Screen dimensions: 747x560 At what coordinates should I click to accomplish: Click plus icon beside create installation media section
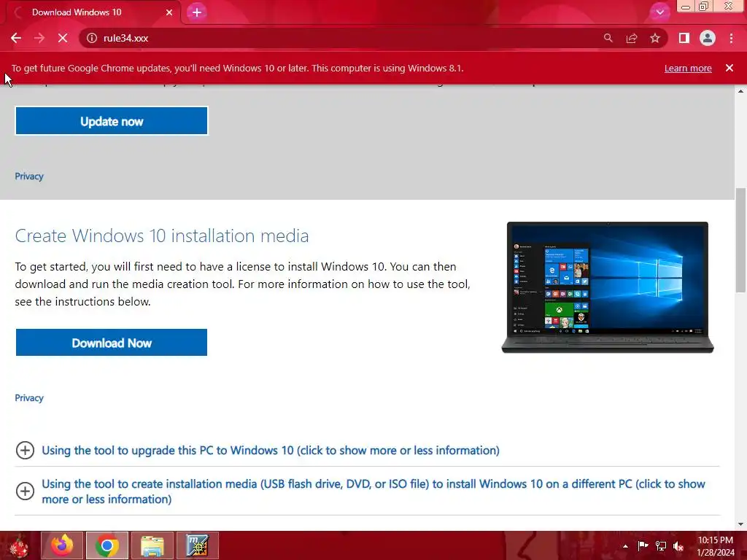tap(25, 491)
